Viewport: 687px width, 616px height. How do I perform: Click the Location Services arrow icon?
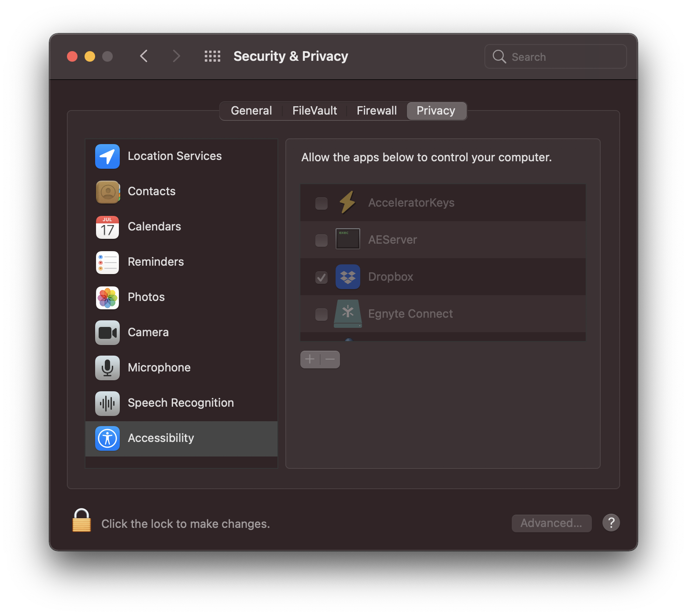107,156
